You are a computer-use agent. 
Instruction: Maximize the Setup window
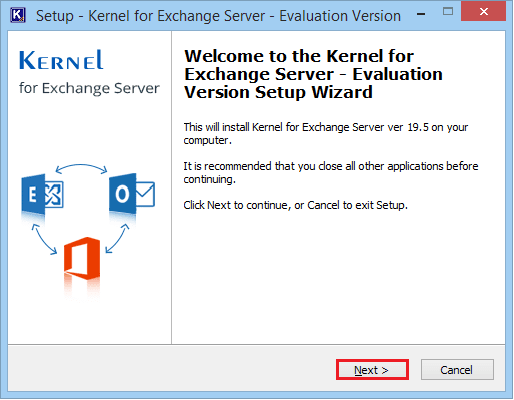coord(447,12)
